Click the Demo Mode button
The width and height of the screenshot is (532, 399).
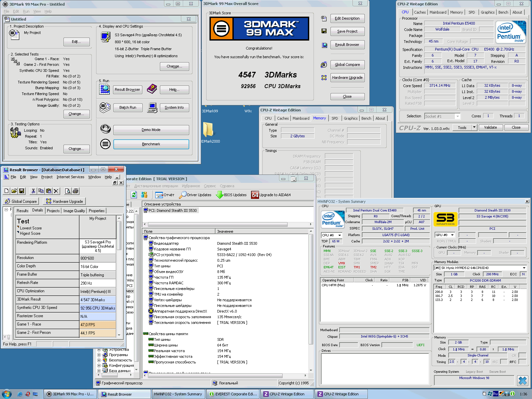click(x=151, y=130)
